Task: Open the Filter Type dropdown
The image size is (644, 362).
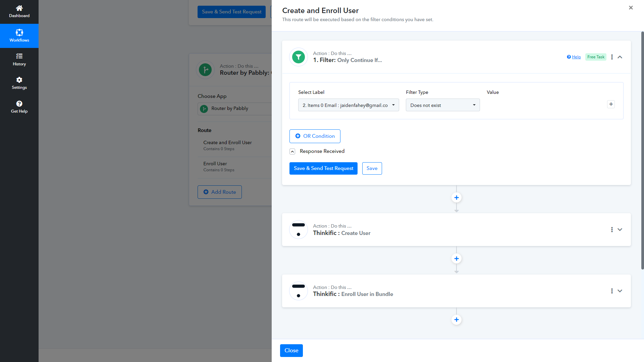Action: point(442,105)
